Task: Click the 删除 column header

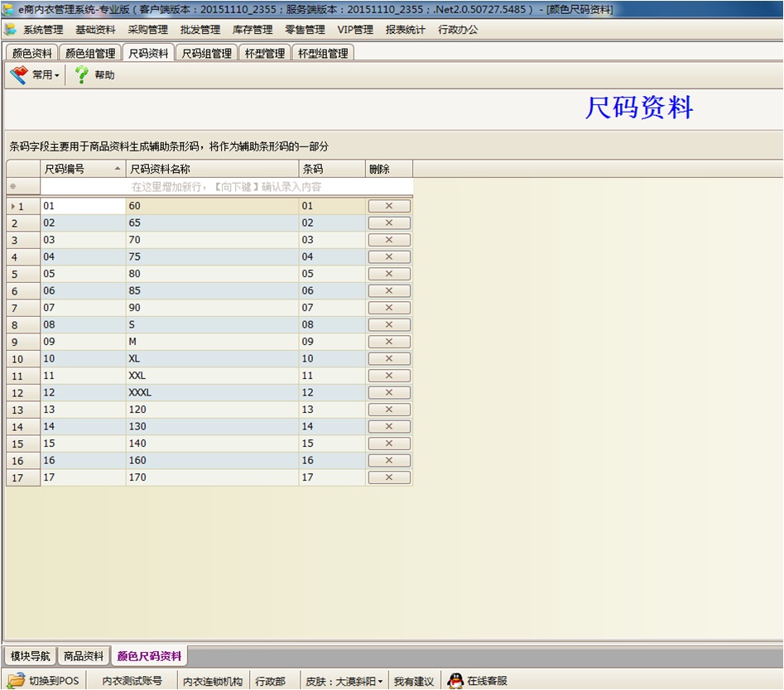Action: [x=389, y=169]
